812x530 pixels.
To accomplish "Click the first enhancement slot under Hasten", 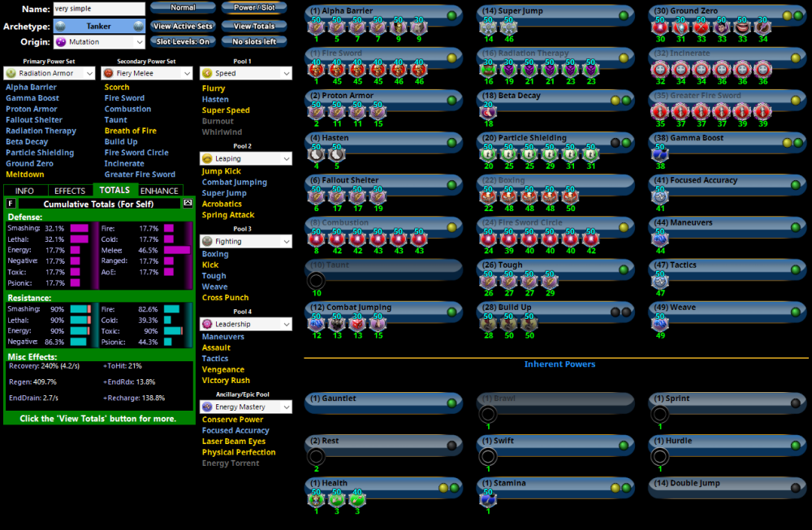I will pos(316,154).
